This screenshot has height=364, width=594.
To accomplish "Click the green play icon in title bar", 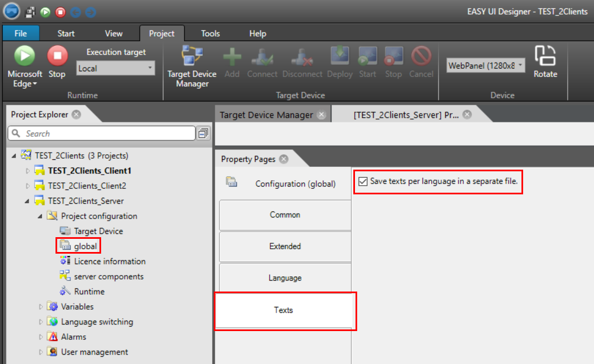I will (46, 11).
